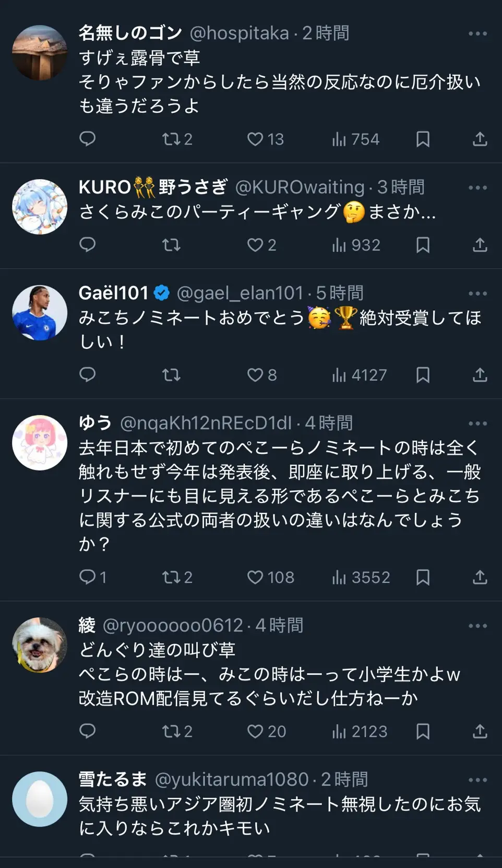This screenshot has width=502, height=868.
Task: Open more options for the hospitaka post
Action: click(477, 34)
